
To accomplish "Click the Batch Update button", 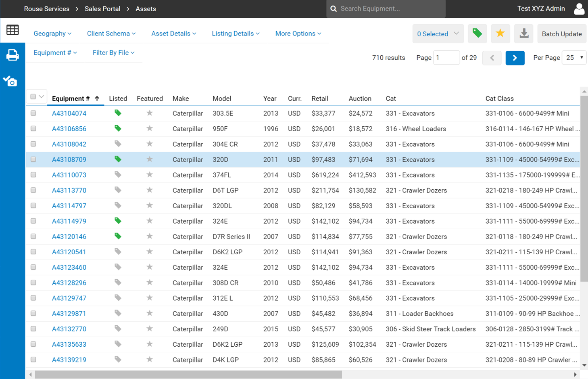I will [561, 34].
